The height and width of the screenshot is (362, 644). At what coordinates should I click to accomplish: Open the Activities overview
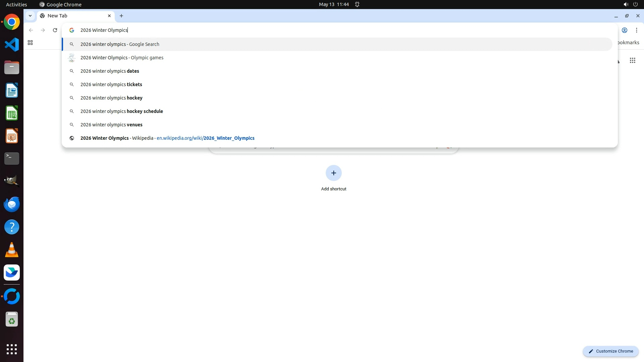click(x=16, y=4)
